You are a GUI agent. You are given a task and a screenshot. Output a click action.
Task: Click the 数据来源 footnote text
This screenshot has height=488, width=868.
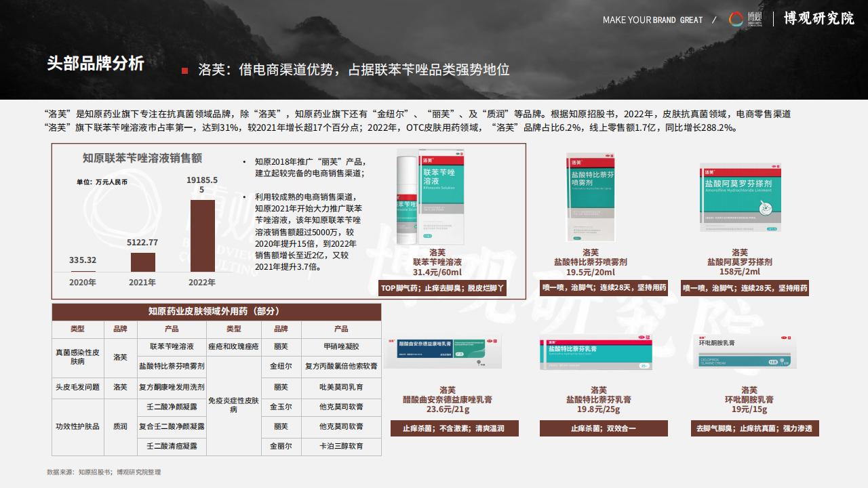pos(104,472)
